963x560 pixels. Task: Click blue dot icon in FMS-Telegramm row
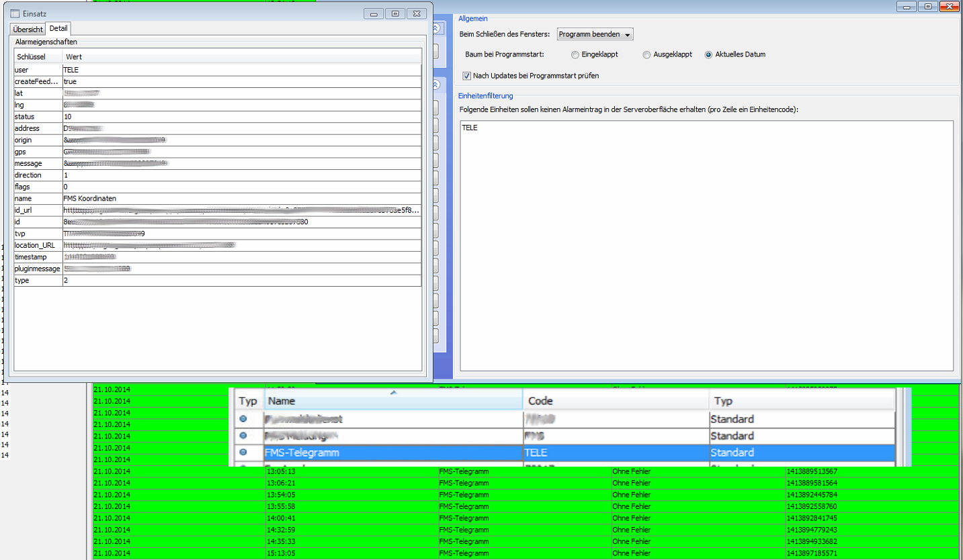pos(243,453)
